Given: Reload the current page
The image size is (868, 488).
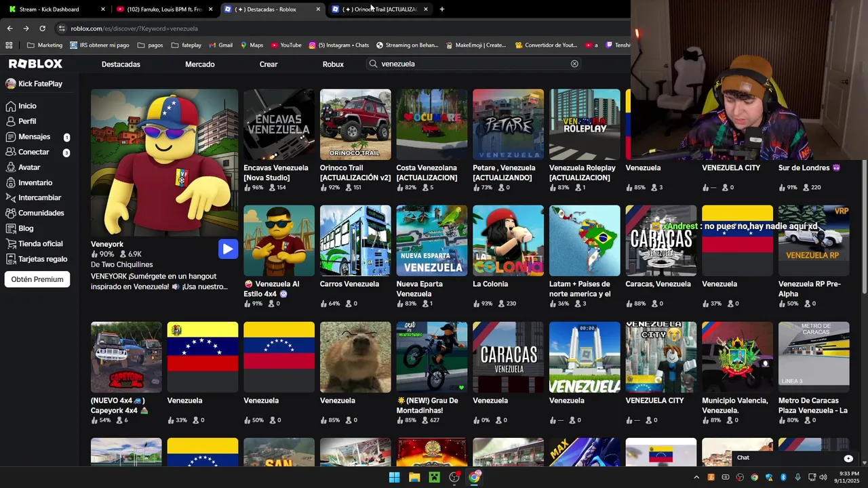Looking at the screenshot, I should pos(42,28).
